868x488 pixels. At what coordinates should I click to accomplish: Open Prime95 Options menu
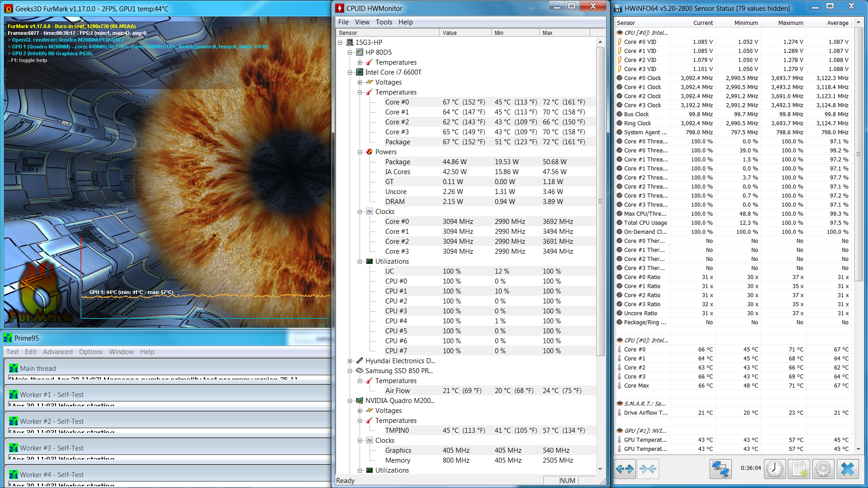(90, 351)
